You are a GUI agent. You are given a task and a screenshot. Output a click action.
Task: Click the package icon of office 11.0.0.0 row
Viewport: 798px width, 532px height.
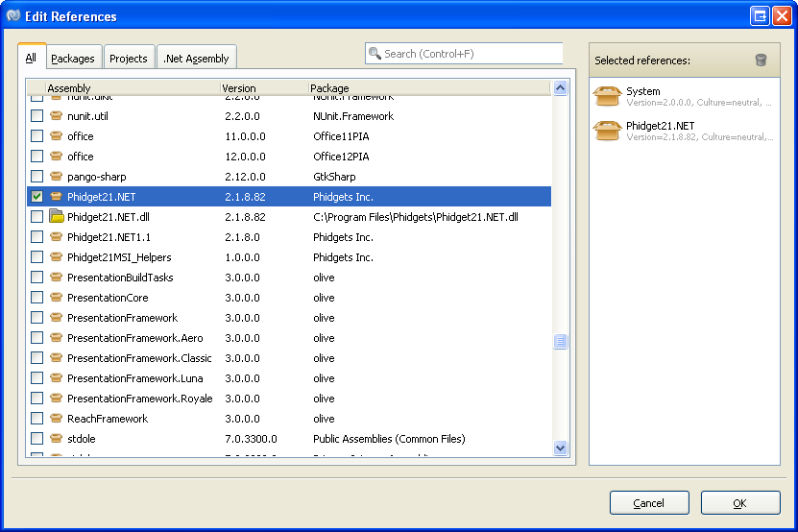pyautogui.click(x=57, y=136)
